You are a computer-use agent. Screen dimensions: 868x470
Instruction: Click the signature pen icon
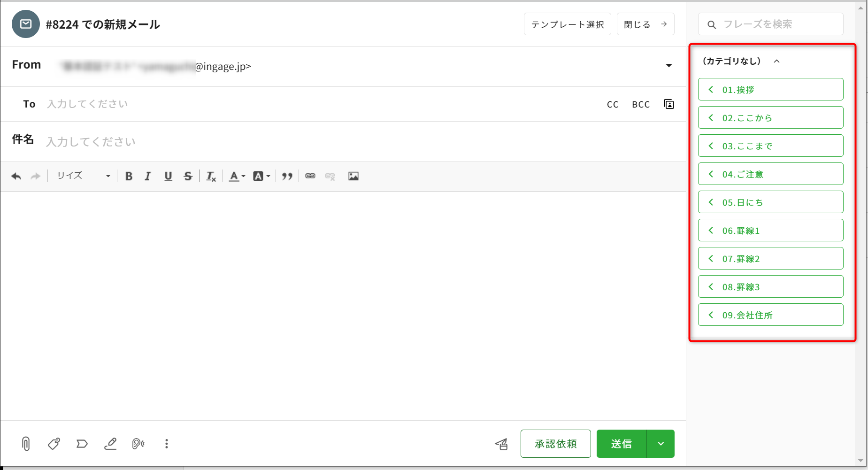[110, 444]
